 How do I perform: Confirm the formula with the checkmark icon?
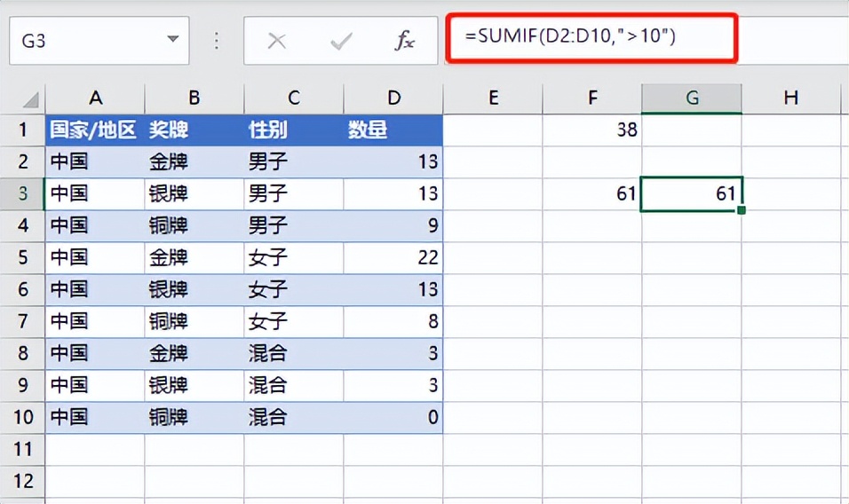tap(341, 41)
